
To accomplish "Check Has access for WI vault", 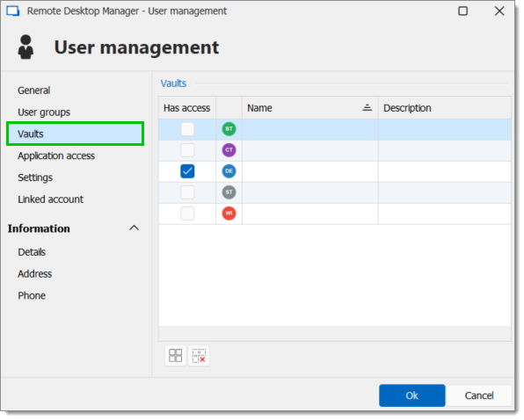I will [x=187, y=214].
